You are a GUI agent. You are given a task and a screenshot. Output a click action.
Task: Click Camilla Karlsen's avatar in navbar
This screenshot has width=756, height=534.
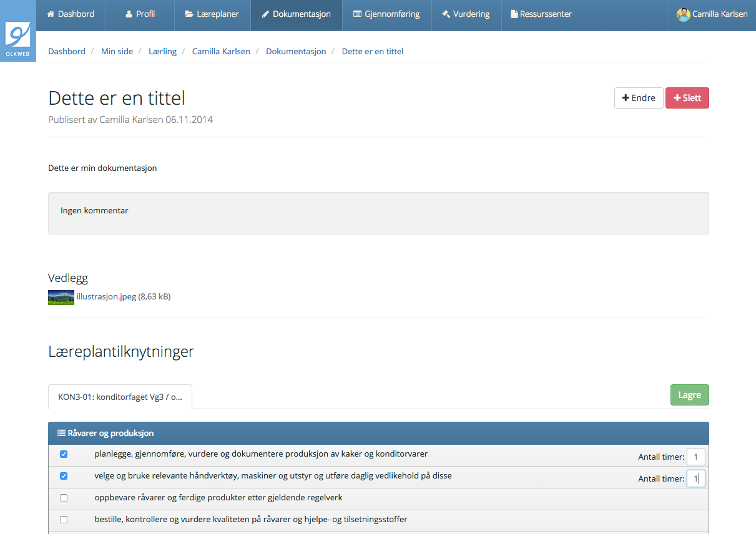(683, 14)
